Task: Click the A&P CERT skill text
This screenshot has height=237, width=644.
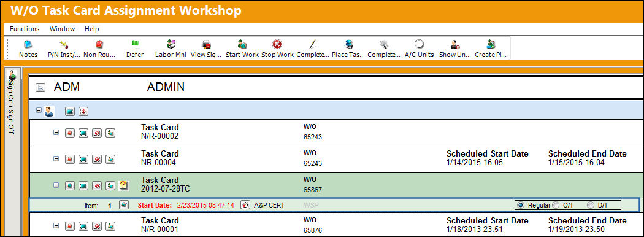Action: (x=269, y=205)
